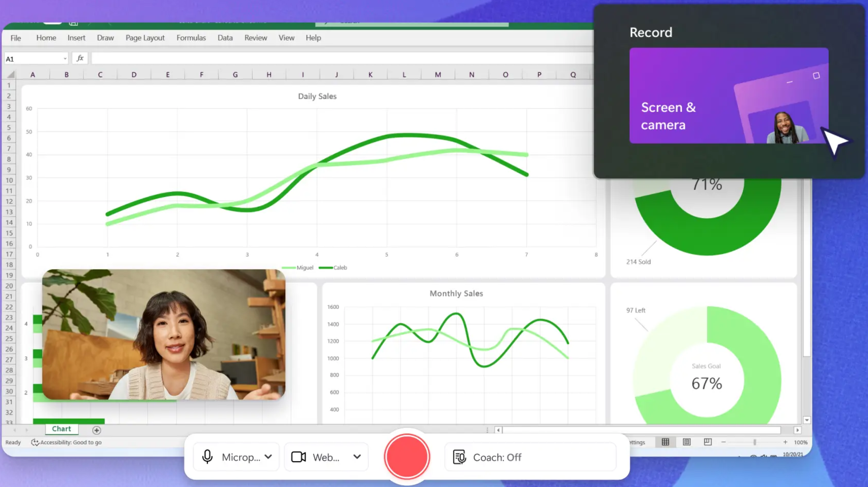Switch to Page Layout view icon

[x=686, y=442]
